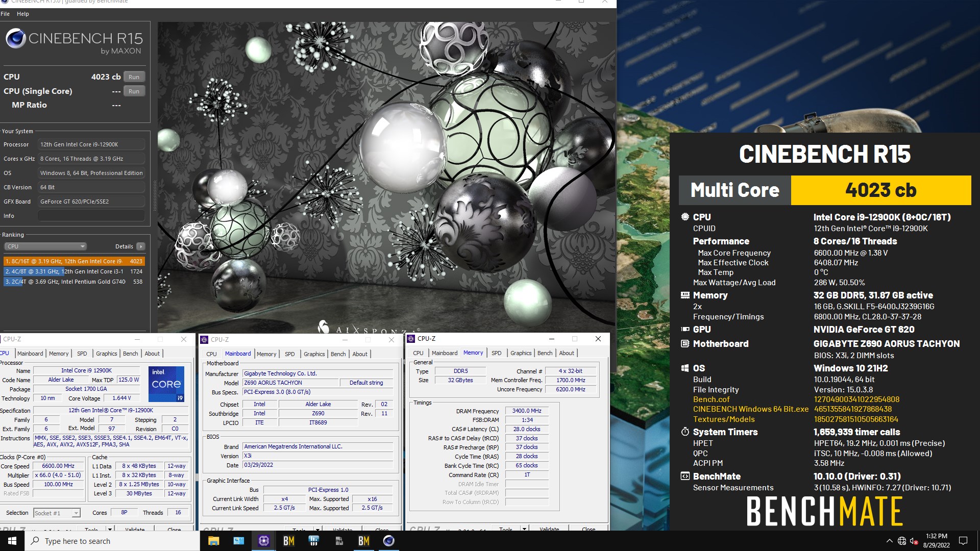Open the first BenchMate BM taskbar icon
This screenshot has width=980, height=551.
click(x=288, y=541)
